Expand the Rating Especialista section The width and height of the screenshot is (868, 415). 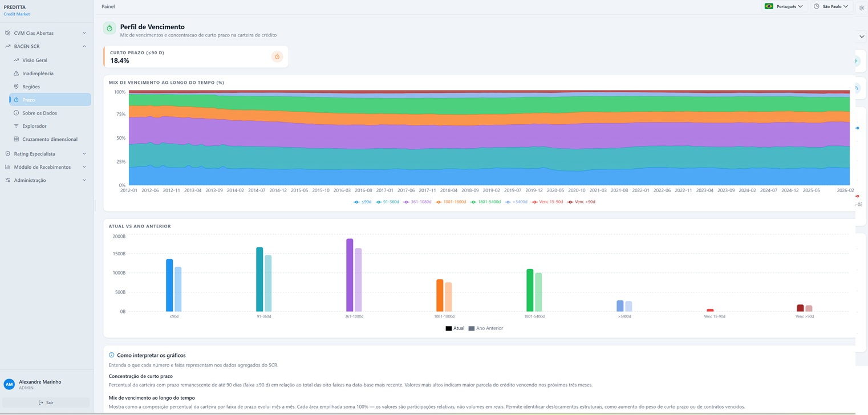(x=46, y=154)
